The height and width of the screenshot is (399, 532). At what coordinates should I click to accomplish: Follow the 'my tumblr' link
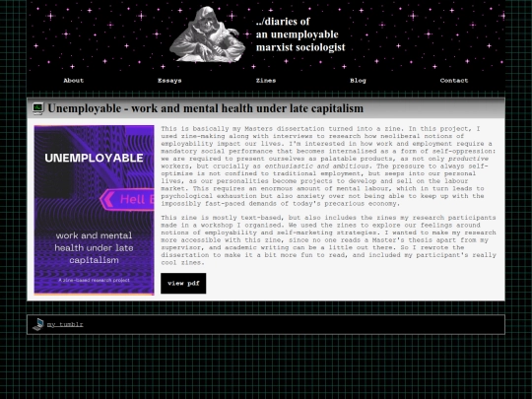[65, 324]
